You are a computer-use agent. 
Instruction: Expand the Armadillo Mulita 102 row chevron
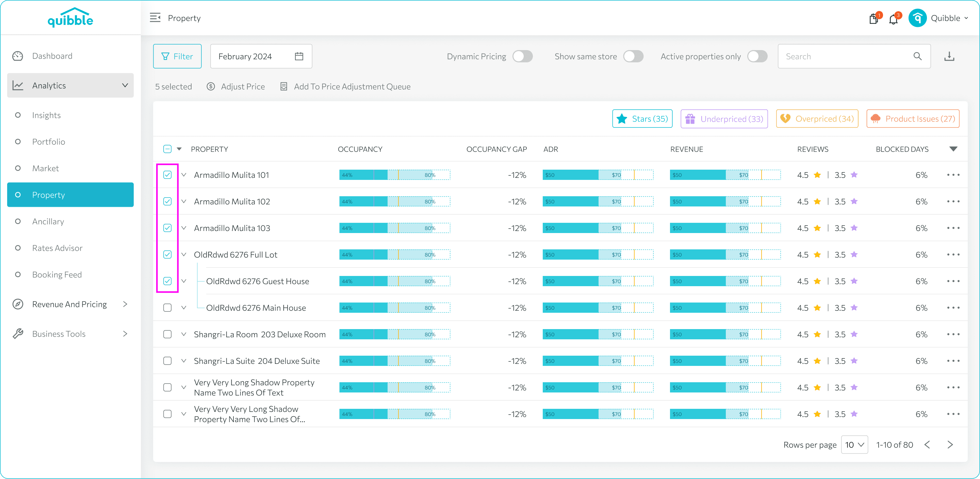[x=184, y=201]
